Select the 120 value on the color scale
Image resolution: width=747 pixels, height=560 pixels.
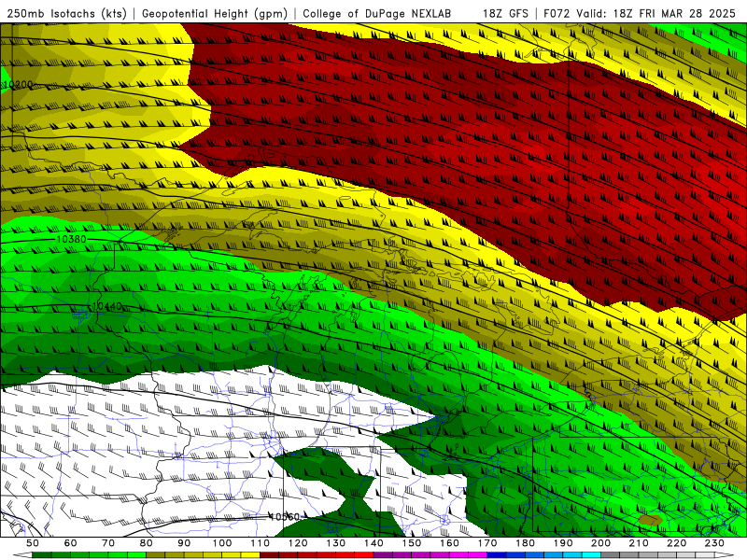[x=298, y=543]
